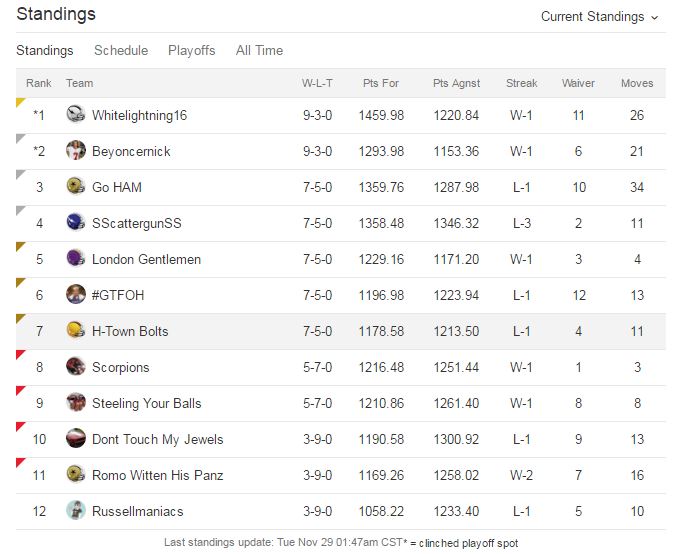
Task: Click the Streak column header
Action: click(521, 83)
